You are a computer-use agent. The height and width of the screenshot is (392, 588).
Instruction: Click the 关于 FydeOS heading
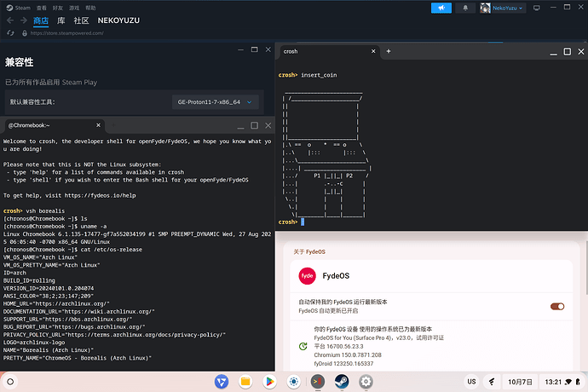coord(309,251)
